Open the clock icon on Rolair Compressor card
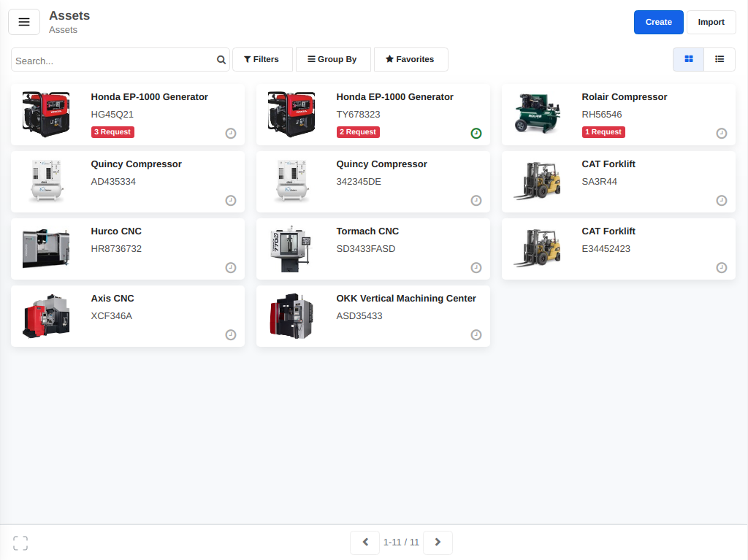The image size is (748, 560). point(721,133)
